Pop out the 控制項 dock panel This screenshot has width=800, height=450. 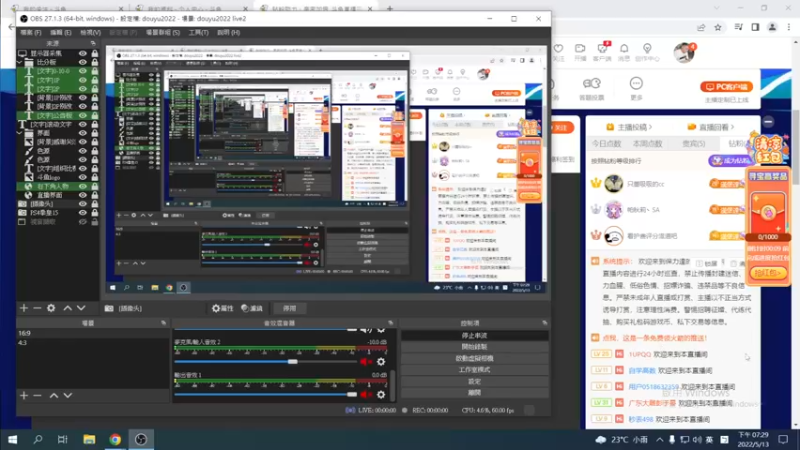pos(544,323)
